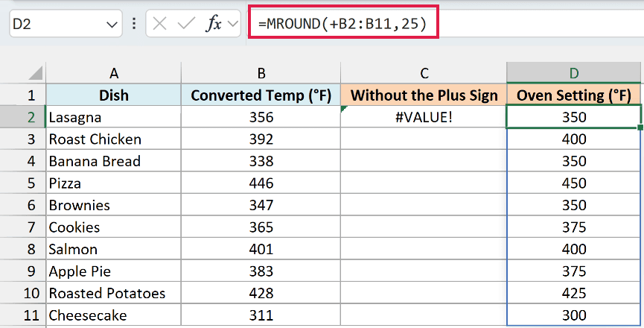The image size is (644, 328).
Task: Click the green error indicator triangle in C2
Action: pos(344,109)
